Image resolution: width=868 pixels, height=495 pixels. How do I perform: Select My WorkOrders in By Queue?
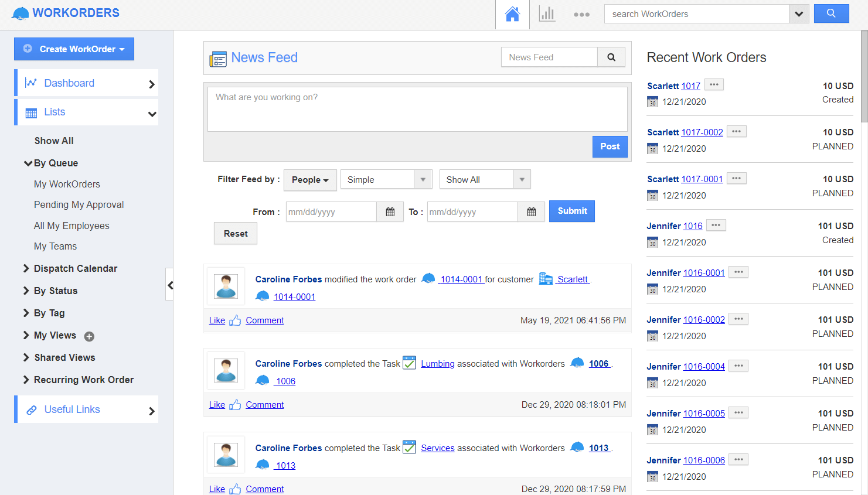tap(67, 184)
